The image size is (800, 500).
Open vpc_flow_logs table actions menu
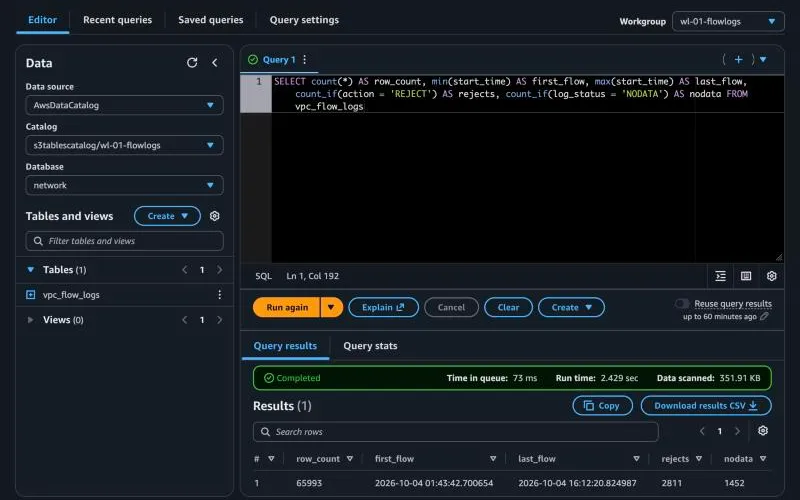click(219, 294)
